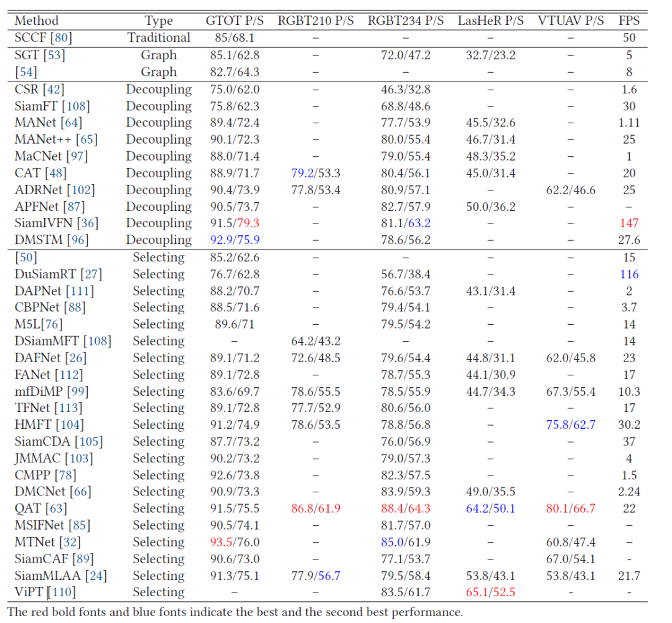
Task: Open QAT citation [63]
Action: pyautogui.click(x=56, y=508)
